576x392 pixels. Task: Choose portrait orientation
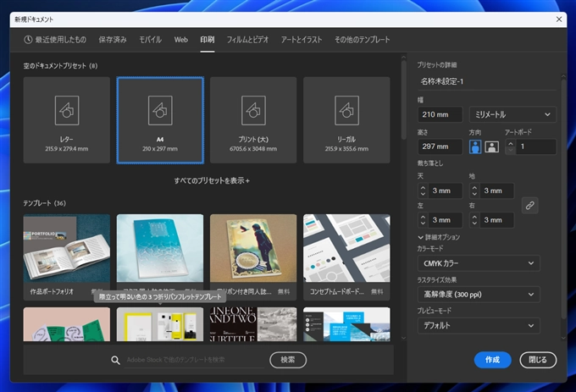[x=475, y=146]
